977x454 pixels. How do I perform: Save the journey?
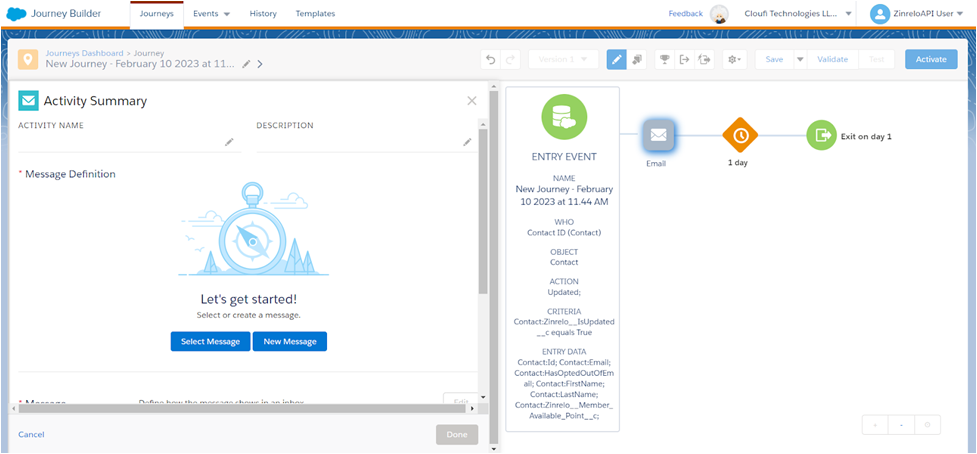click(x=774, y=60)
